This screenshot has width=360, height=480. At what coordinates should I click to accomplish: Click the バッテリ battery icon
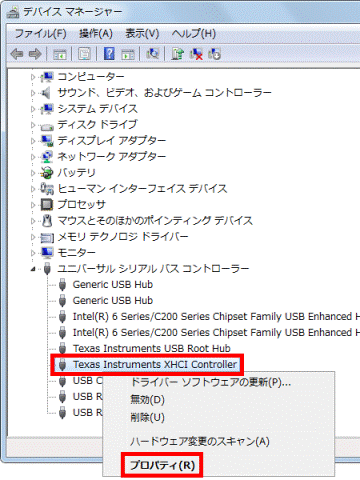(x=47, y=173)
